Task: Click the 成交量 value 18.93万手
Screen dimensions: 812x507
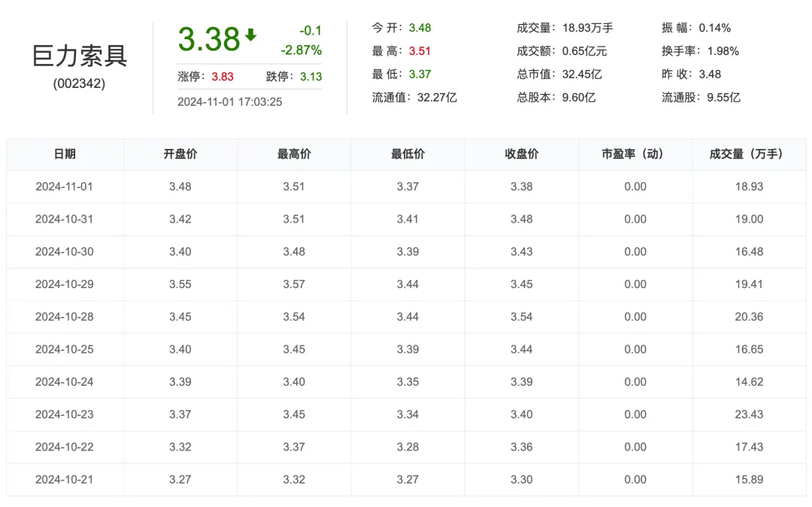Action: click(x=588, y=28)
